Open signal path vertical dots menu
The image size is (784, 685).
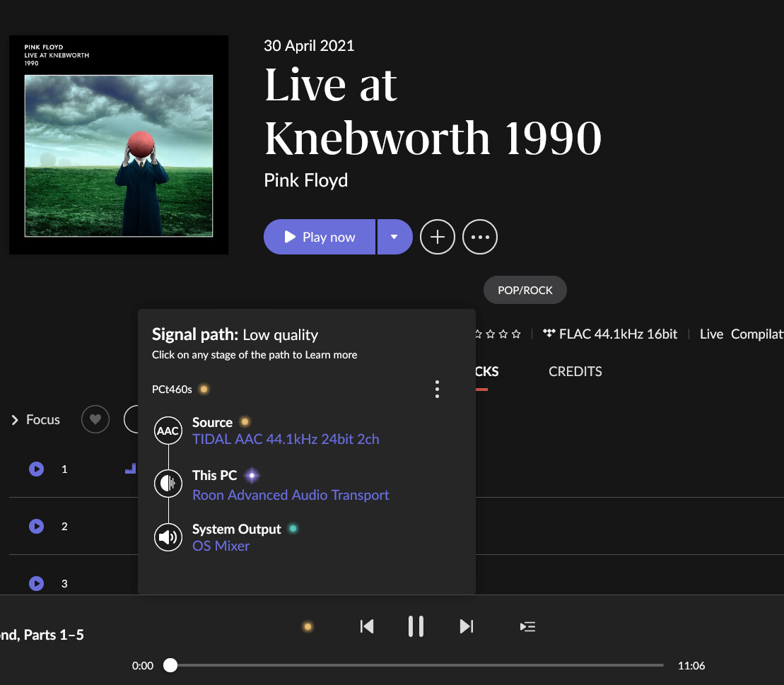[437, 390]
